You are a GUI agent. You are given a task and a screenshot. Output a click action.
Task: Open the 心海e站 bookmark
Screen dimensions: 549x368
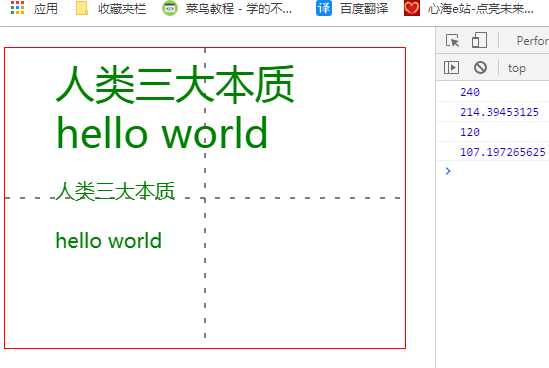[469, 8]
